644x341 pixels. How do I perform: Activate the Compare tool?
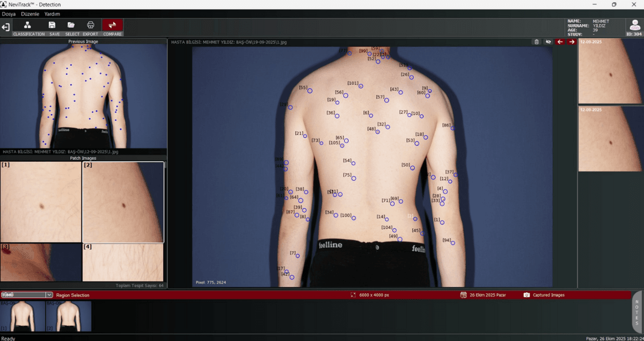click(112, 27)
